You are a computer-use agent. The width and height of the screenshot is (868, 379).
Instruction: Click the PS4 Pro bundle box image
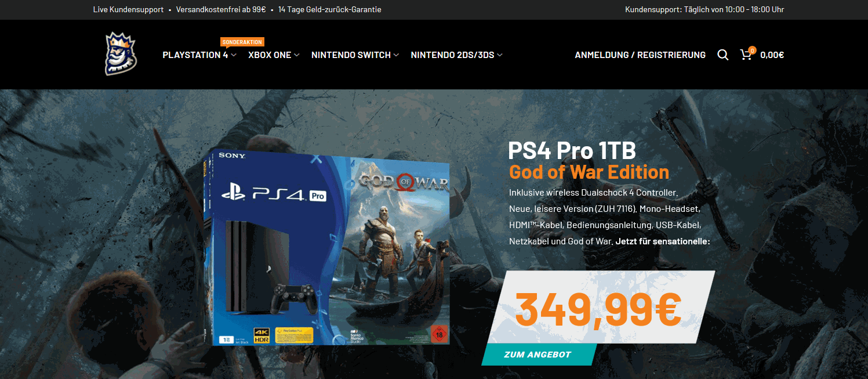click(x=326, y=250)
